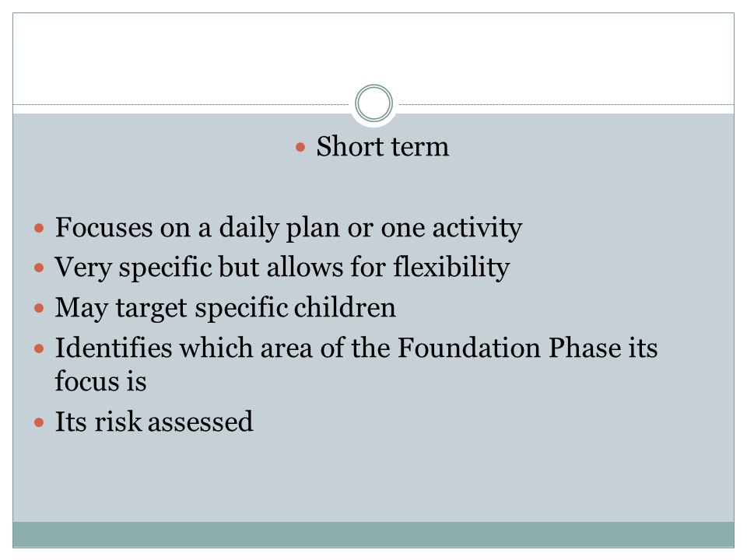
Task: Click the word Identifies in fourth bullet
Action: 114,348
